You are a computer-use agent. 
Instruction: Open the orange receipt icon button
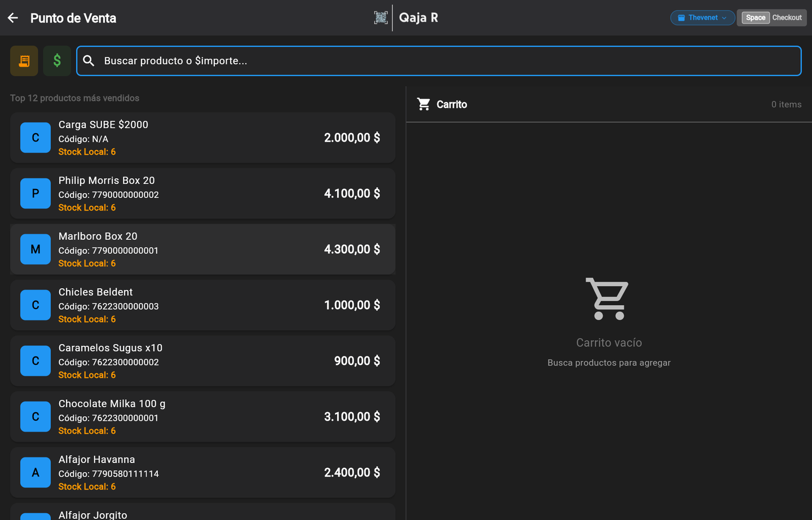pos(24,61)
